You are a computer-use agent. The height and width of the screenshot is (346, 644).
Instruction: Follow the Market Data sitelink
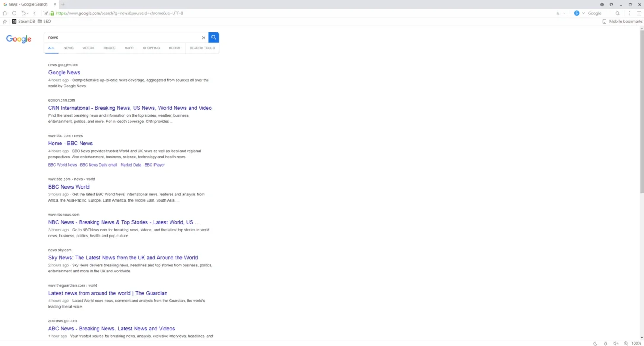click(131, 165)
